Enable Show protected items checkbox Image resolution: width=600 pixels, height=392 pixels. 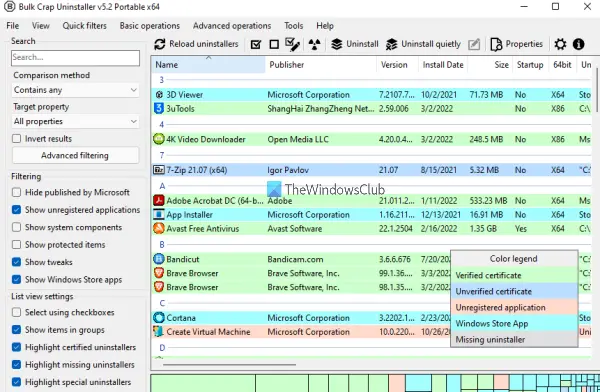tap(16, 245)
